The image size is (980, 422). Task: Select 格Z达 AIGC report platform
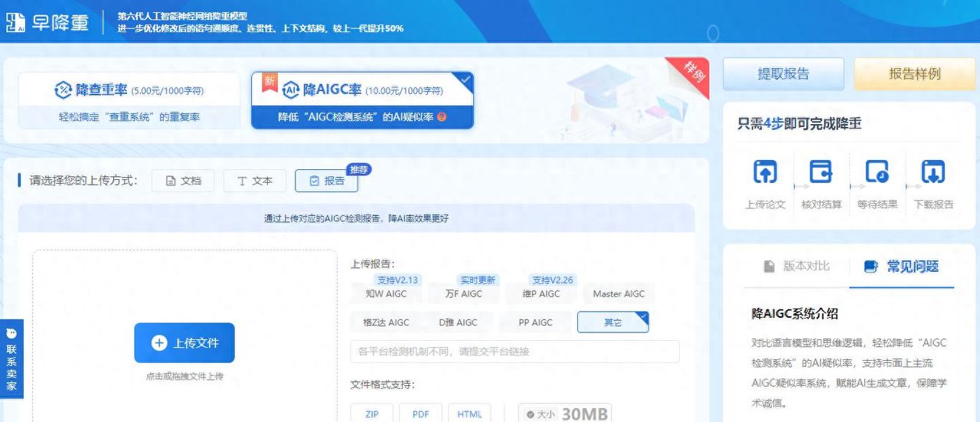[386, 322]
